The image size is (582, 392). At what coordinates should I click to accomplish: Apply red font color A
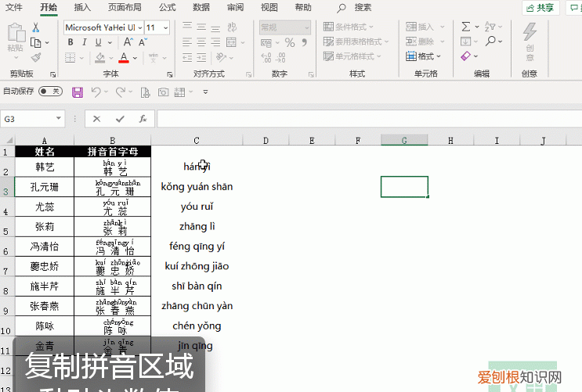124,57
